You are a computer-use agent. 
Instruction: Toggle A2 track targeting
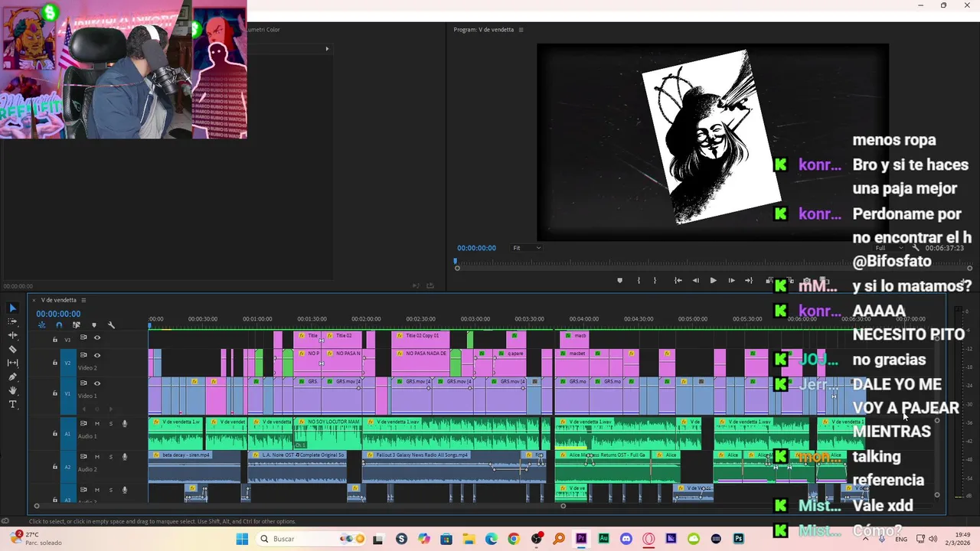tap(67, 467)
